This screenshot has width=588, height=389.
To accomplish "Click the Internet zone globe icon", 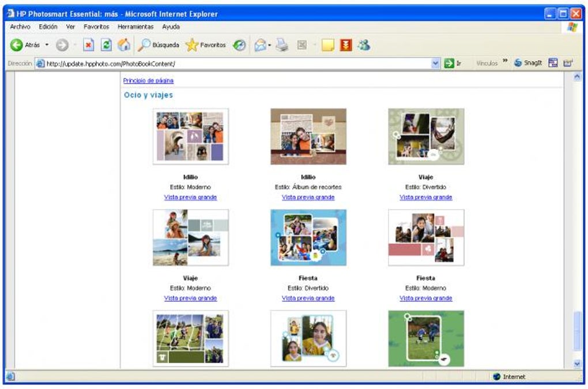I will pyautogui.click(x=497, y=377).
